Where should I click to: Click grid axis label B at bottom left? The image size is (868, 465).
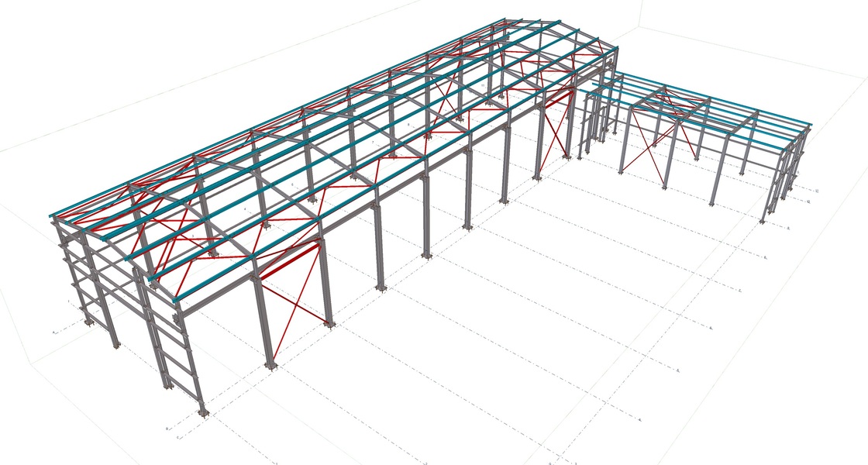[167, 429]
